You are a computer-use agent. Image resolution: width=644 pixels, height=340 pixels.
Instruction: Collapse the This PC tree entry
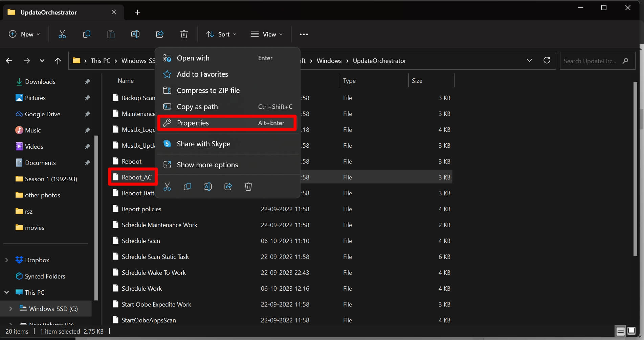pyautogui.click(x=6, y=292)
